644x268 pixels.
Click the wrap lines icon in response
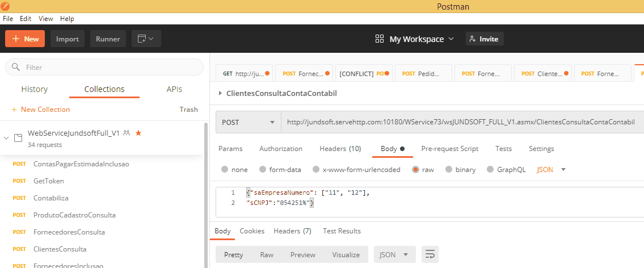tap(430, 254)
